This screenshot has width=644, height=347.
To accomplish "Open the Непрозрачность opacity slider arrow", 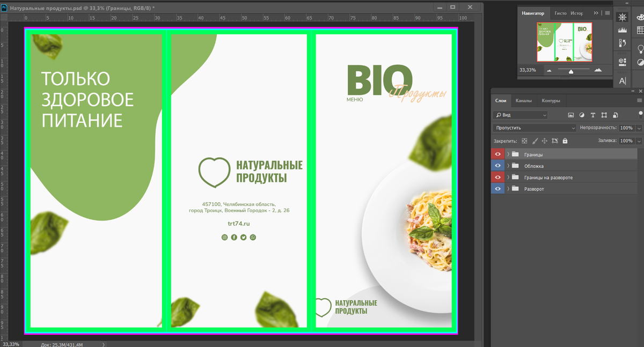I will [639, 128].
